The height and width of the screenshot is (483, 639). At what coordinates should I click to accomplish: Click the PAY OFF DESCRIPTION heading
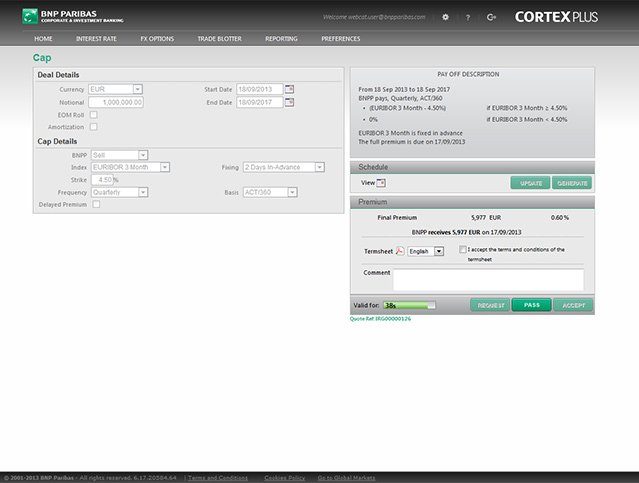point(468,74)
